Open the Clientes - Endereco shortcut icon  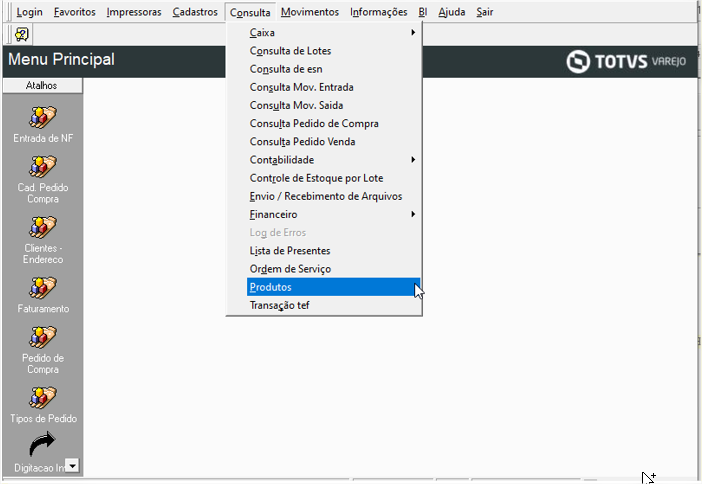pyautogui.click(x=43, y=227)
